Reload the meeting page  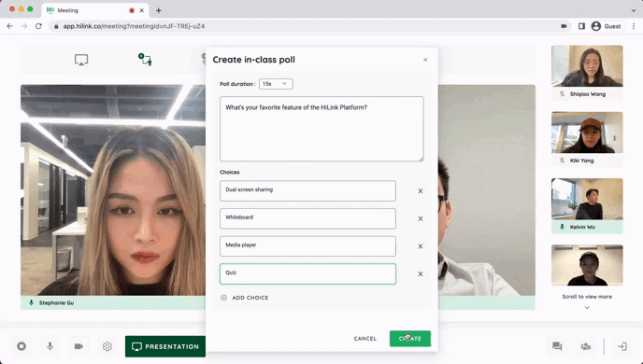coord(38,26)
